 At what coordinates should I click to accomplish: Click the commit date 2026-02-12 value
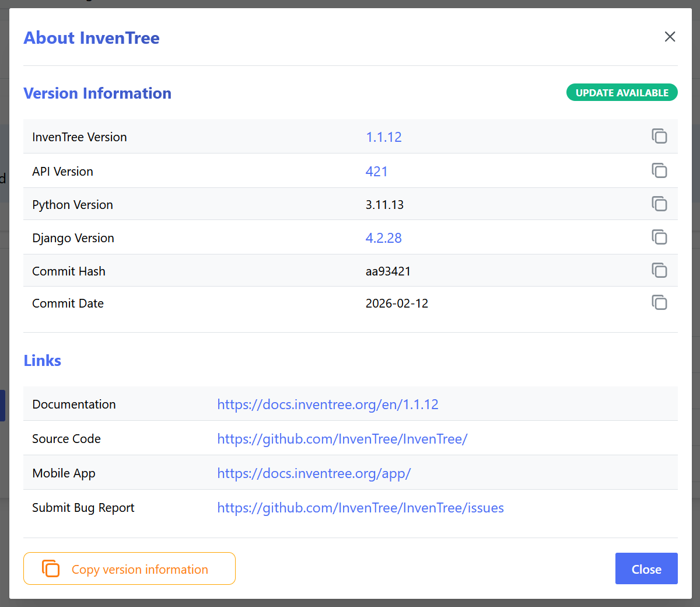[x=397, y=303]
